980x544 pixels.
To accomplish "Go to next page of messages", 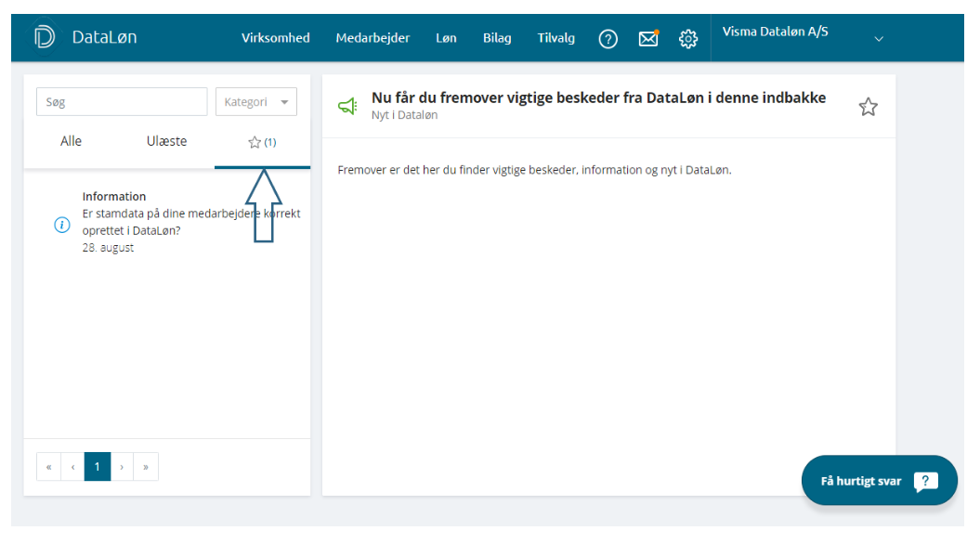I will [x=122, y=467].
